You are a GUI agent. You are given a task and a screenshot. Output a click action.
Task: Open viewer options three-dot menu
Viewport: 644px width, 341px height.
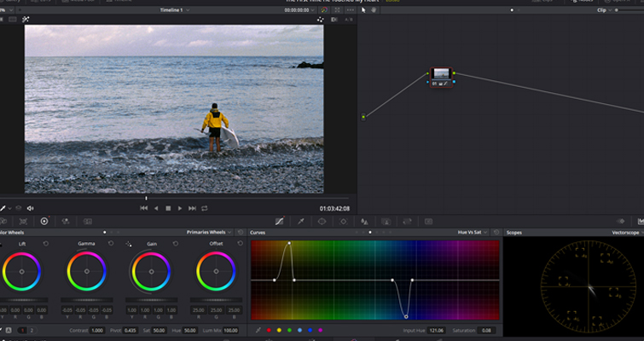click(351, 10)
